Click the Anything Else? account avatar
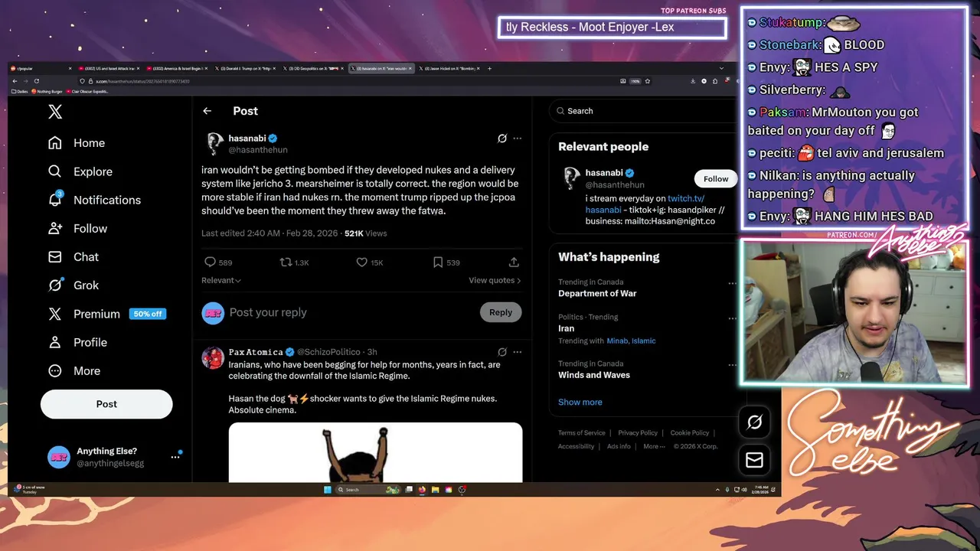980x551 pixels. (x=59, y=457)
